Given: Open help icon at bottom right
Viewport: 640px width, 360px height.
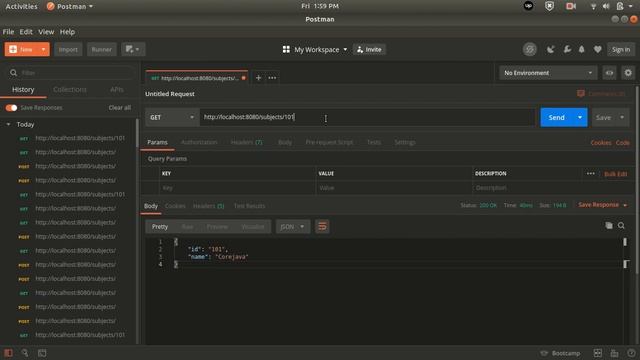Looking at the screenshot, I should coord(631,353).
